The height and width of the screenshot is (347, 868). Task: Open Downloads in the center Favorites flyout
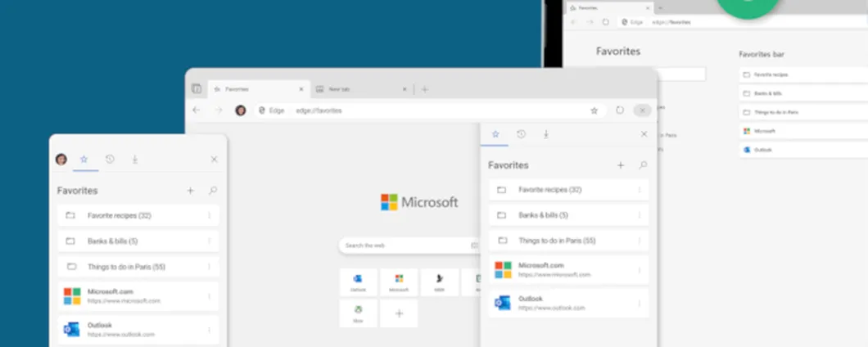click(x=546, y=134)
